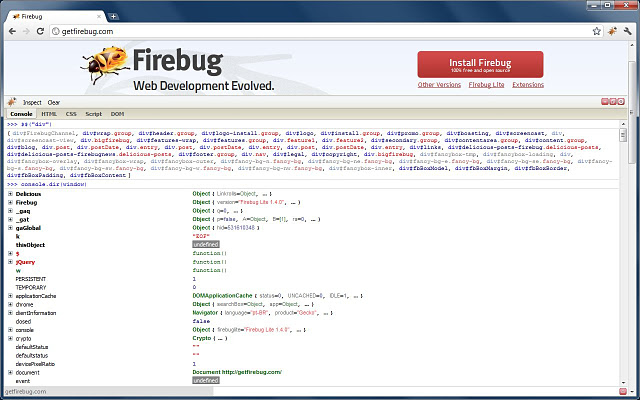The image size is (640, 400).
Task: Click the console panel scroll-down arrow
Action: tap(623, 383)
